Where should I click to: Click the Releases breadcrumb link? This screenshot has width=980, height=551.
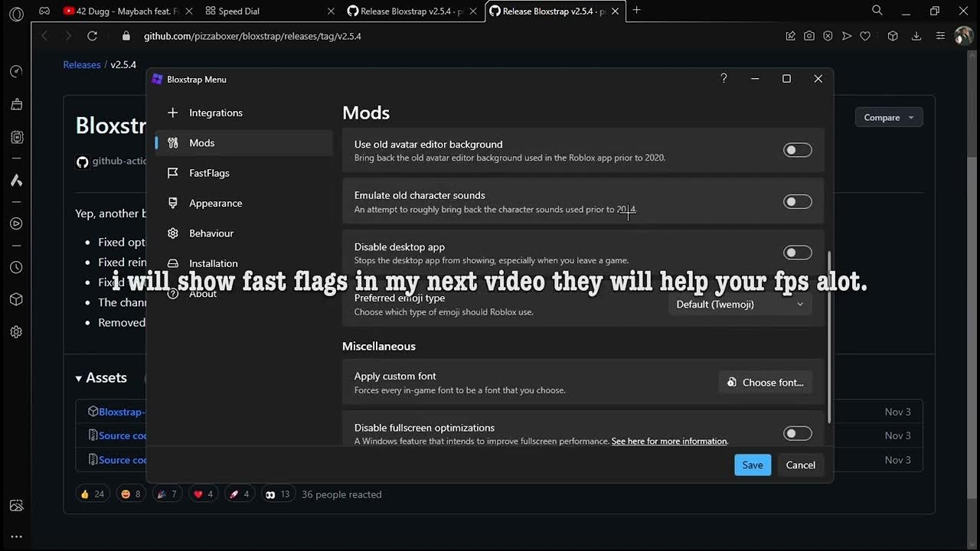point(82,64)
